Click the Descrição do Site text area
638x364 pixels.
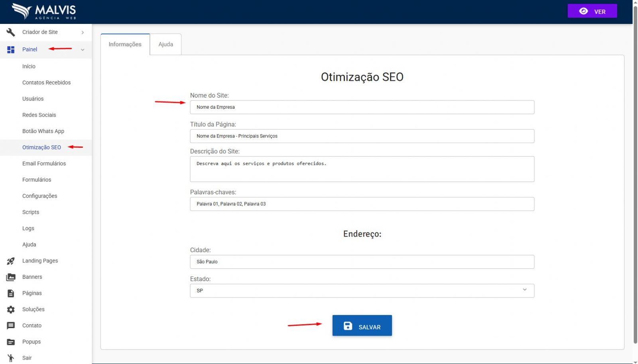pos(362,169)
